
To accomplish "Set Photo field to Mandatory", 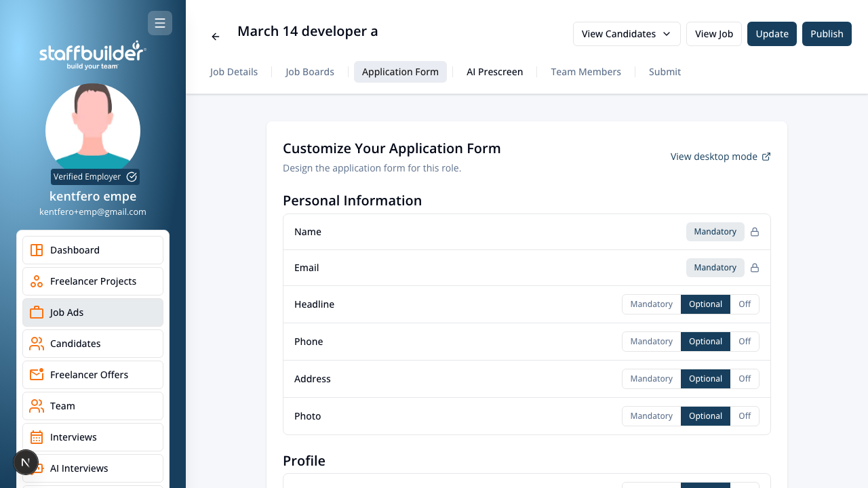I will click(652, 416).
